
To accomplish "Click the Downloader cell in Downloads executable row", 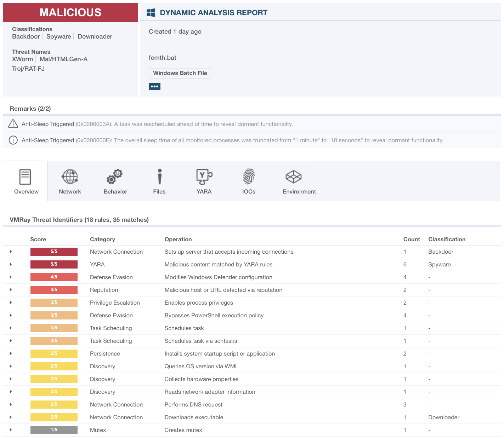I will (444, 417).
